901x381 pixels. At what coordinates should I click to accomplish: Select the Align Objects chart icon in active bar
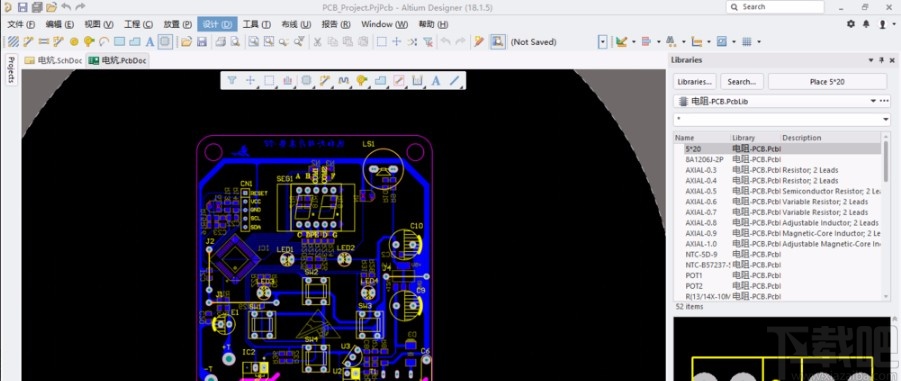pos(288,80)
